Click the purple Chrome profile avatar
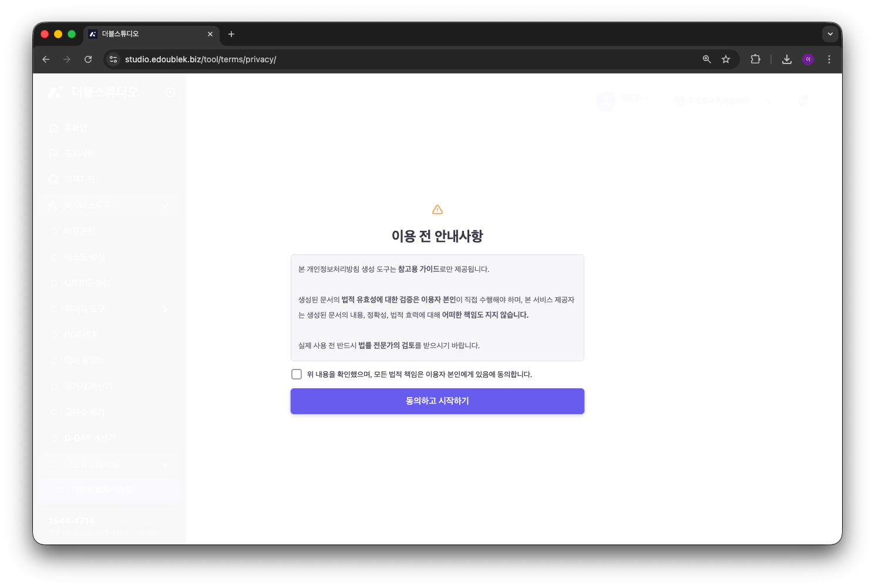Image resolution: width=875 pixels, height=588 pixels. coord(808,59)
